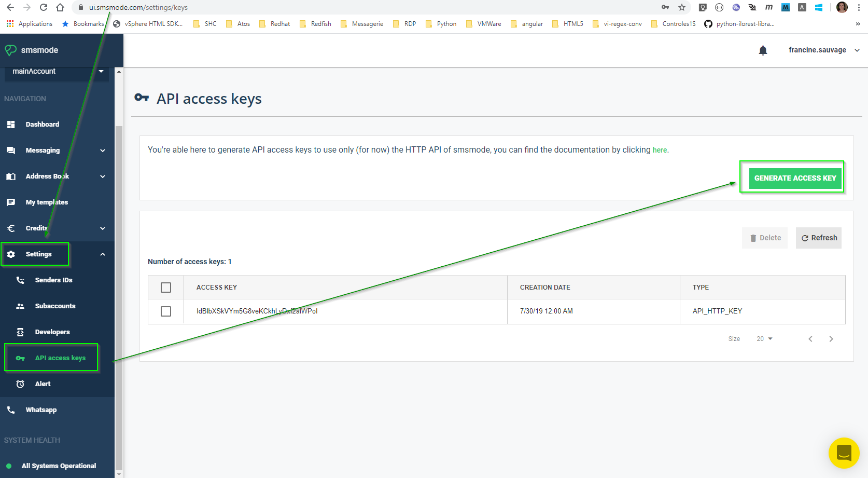The height and width of the screenshot is (478, 868).
Task: Bookmark this page with the star icon
Action: (x=682, y=7)
